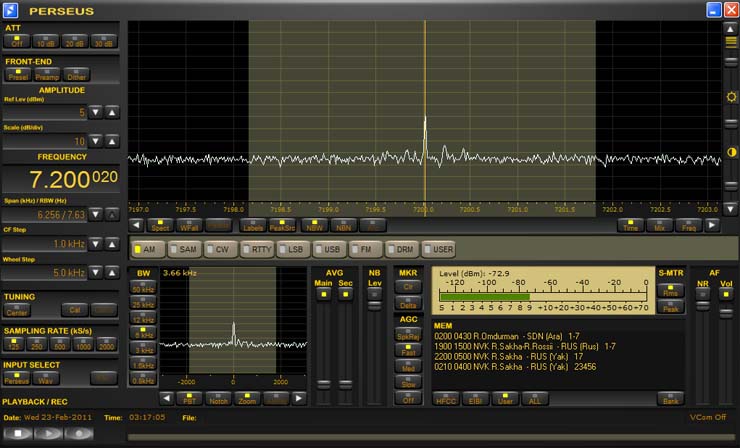
Task: Toggle the PBT passband tuning button
Action: click(189, 398)
